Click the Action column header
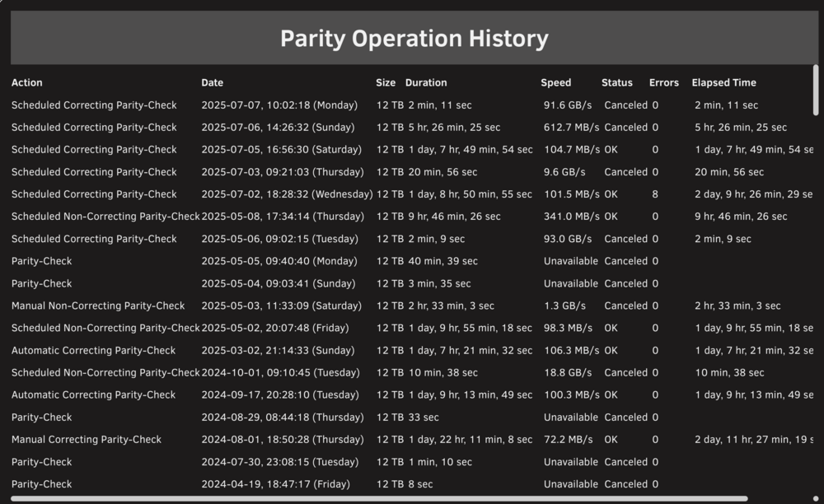Screen dimensions: 824x504 tap(27, 82)
